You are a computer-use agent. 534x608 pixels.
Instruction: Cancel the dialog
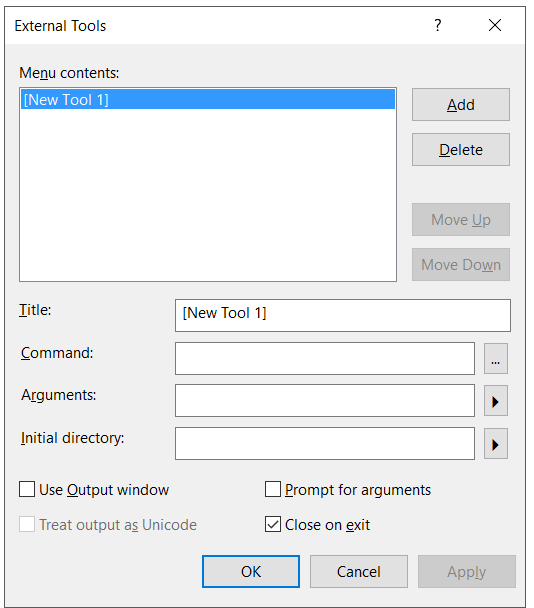tap(359, 572)
